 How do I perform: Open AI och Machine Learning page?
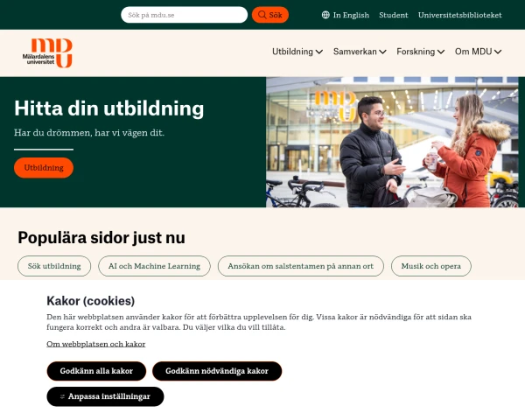[154, 266]
